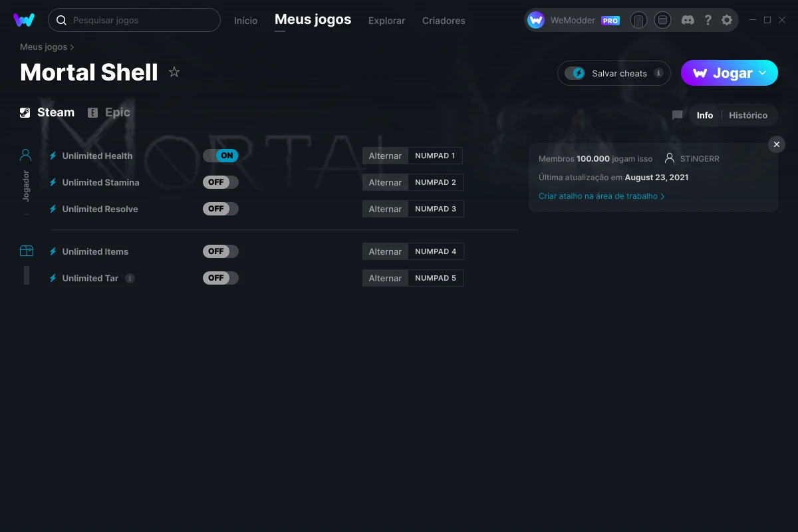Enable the Unlimited Resolve toggle

pyautogui.click(x=221, y=209)
